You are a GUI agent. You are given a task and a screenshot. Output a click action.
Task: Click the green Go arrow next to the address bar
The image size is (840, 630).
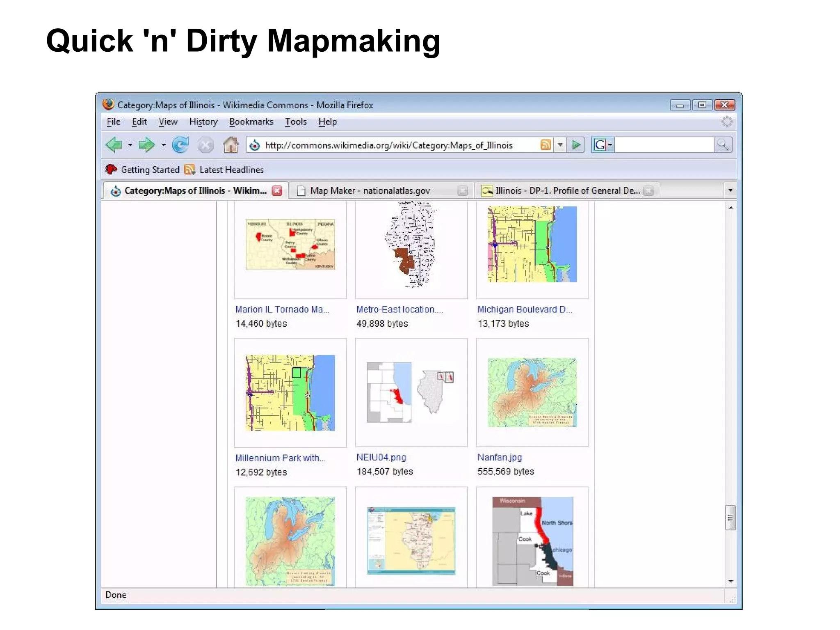pos(576,145)
